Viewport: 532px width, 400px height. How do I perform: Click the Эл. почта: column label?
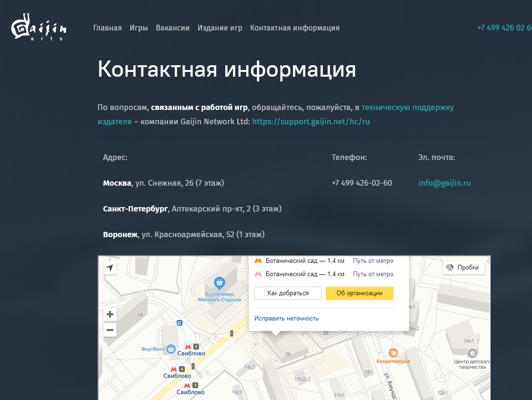[x=437, y=158]
